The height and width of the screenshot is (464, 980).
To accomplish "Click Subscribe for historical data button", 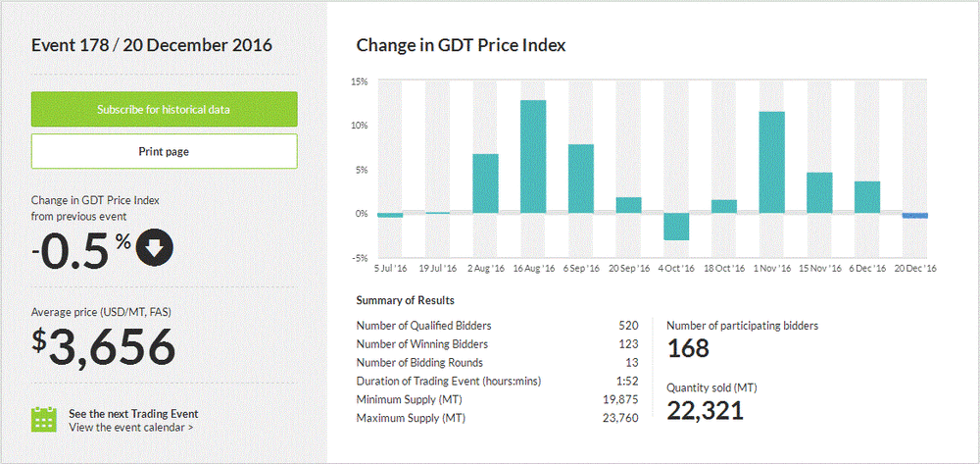I will tap(164, 109).
